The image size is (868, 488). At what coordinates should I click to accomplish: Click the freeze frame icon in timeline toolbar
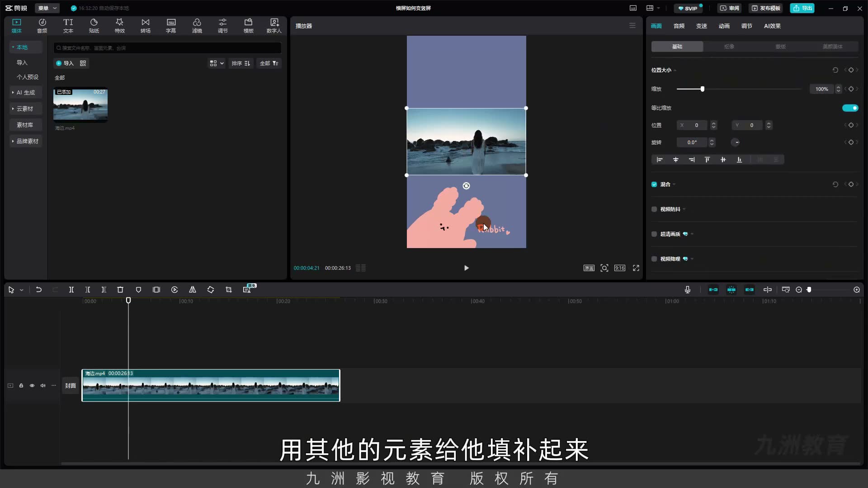tap(156, 290)
